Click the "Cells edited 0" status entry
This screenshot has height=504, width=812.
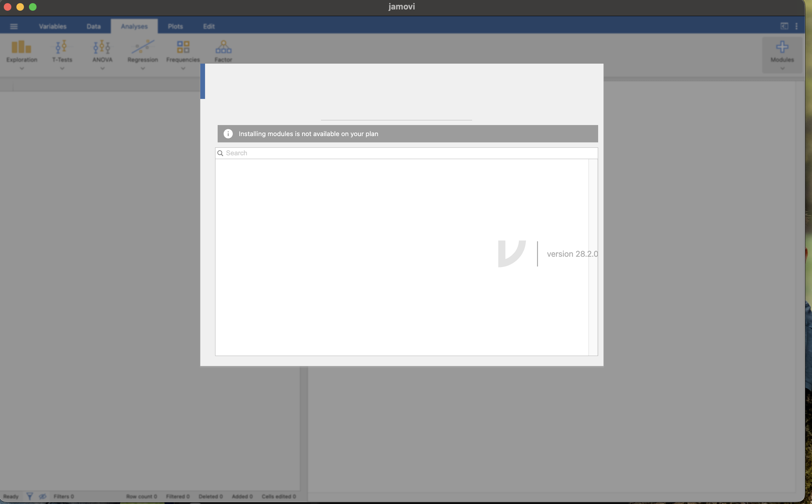click(278, 496)
